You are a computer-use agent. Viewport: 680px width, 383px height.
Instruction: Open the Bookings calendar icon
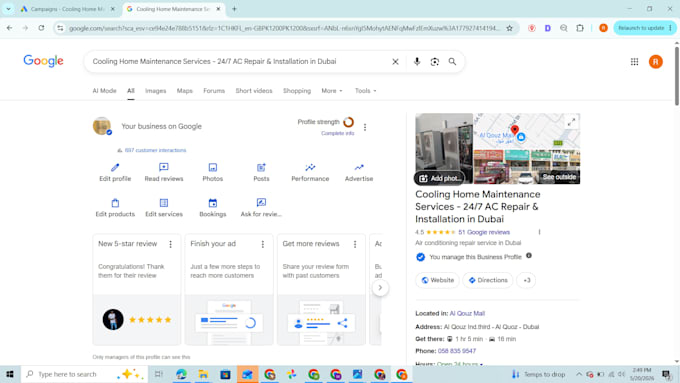coord(212,203)
